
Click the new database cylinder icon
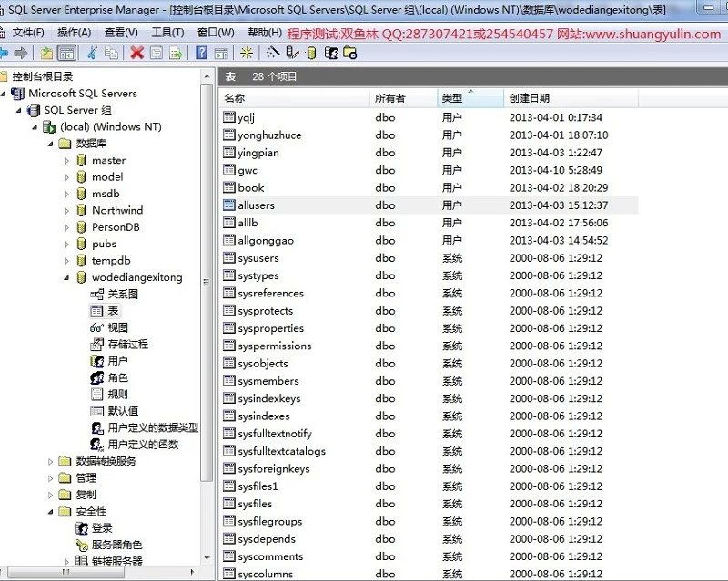tap(311, 54)
